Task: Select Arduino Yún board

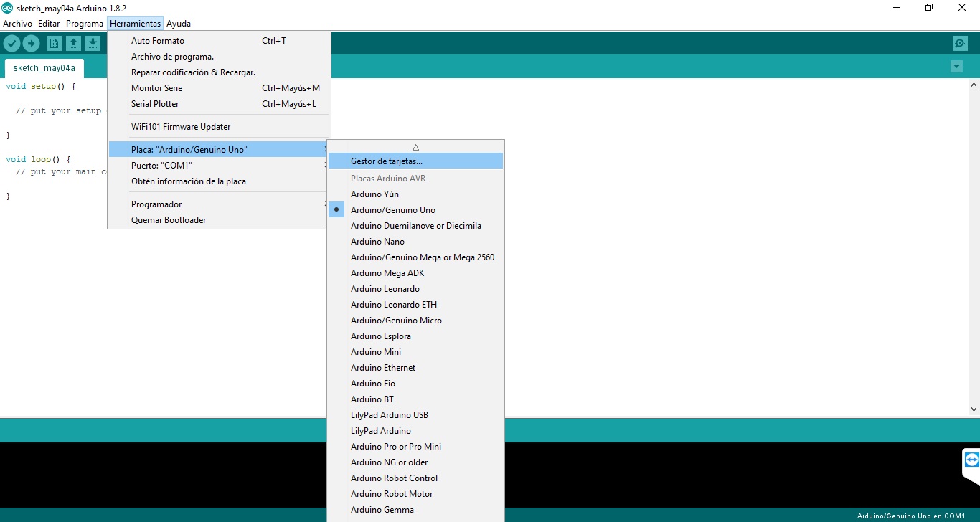Action: click(416, 194)
